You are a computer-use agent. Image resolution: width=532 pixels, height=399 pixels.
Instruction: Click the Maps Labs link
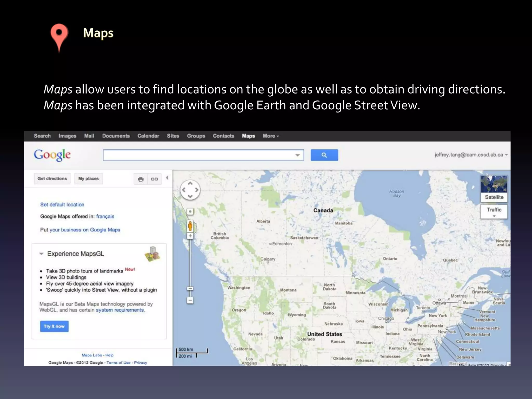(x=92, y=355)
